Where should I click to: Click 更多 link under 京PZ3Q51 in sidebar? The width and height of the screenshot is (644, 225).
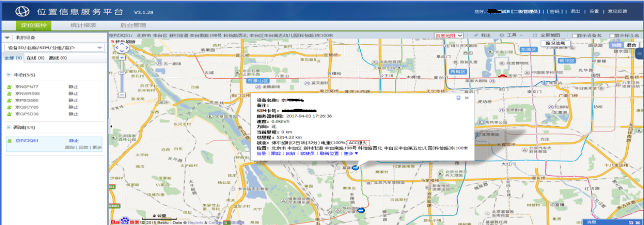pos(96,147)
